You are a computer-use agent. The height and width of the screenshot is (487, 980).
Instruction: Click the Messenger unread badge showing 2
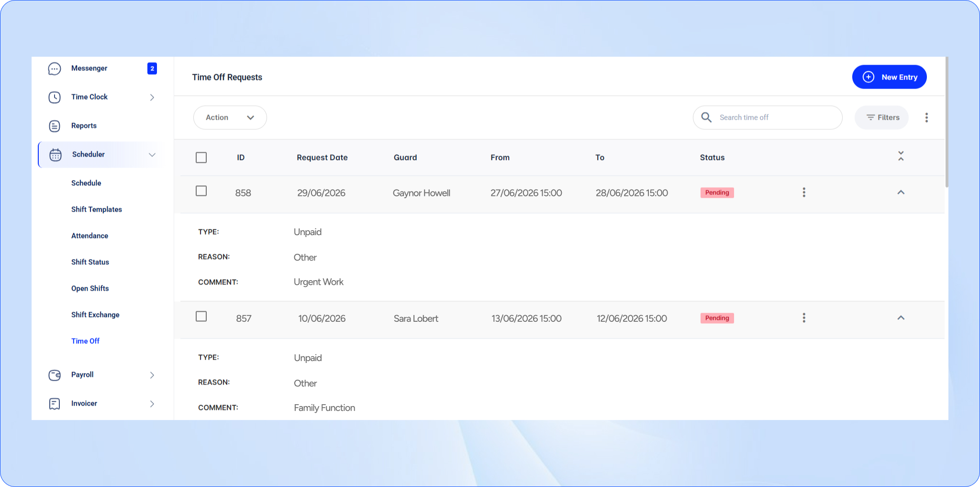152,68
